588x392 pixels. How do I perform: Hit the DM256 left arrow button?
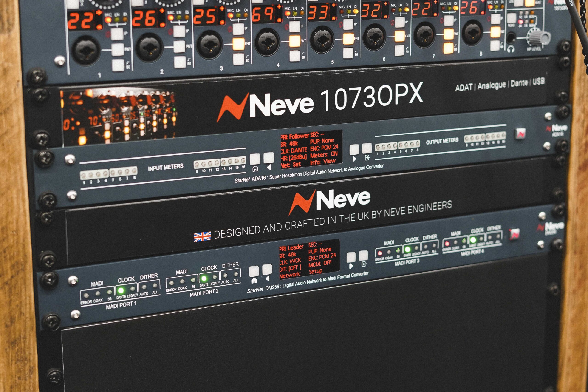(x=267, y=270)
